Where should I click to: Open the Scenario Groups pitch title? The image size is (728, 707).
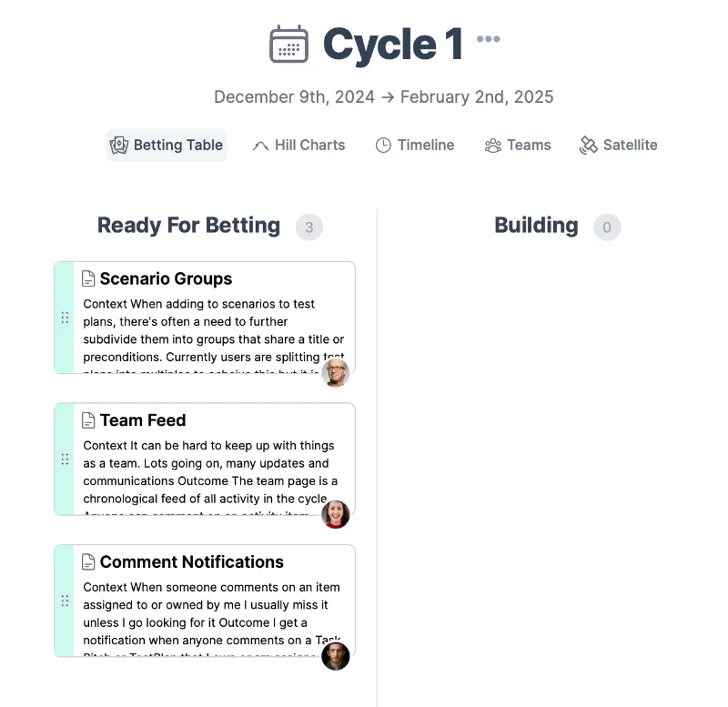[166, 278]
